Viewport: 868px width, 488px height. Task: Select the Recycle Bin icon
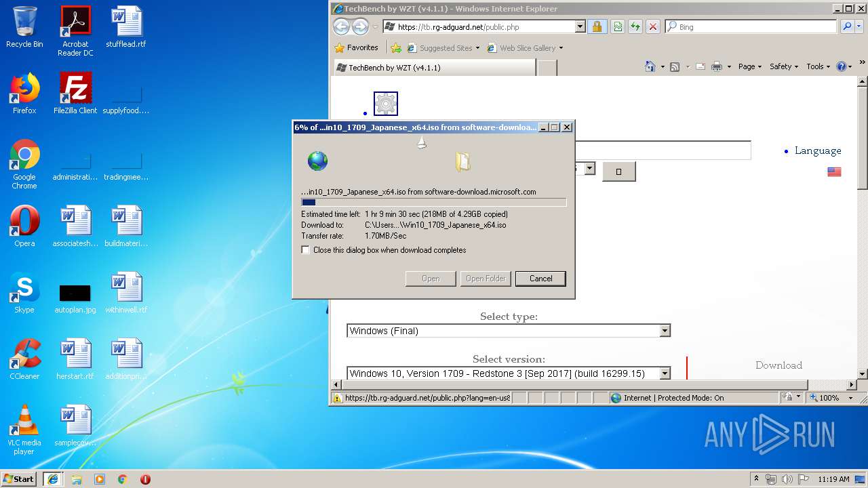[x=24, y=27]
